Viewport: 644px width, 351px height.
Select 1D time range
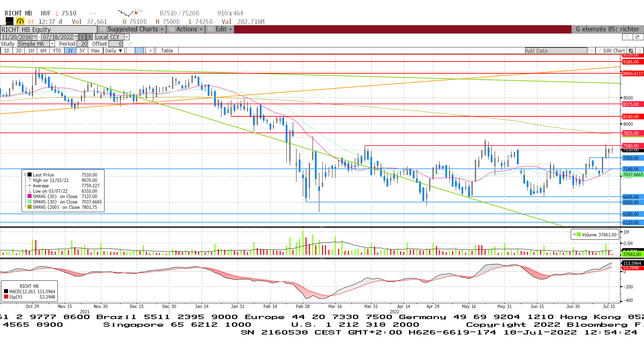point(7,51)
